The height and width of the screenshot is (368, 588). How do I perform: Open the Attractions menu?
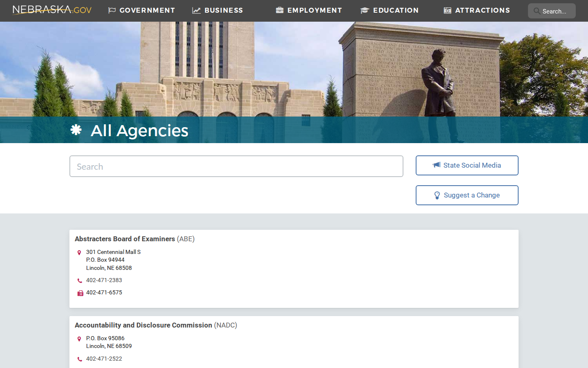click(477, 10)
